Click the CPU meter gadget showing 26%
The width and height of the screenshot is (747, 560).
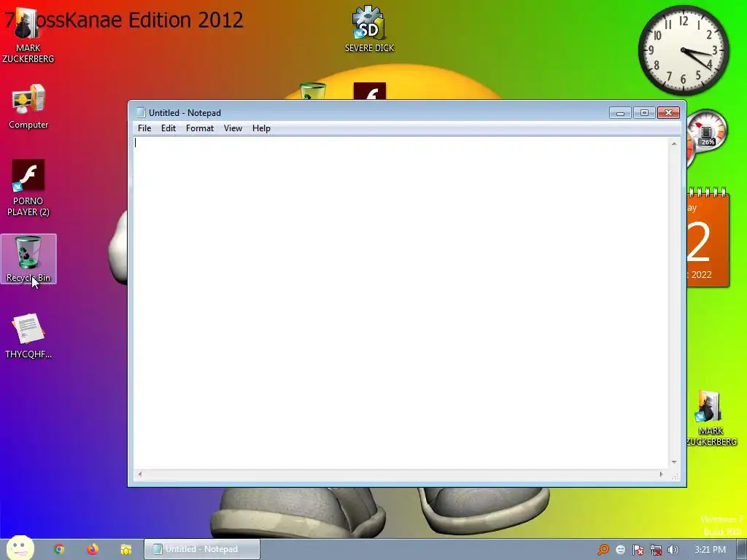(707, 131)
